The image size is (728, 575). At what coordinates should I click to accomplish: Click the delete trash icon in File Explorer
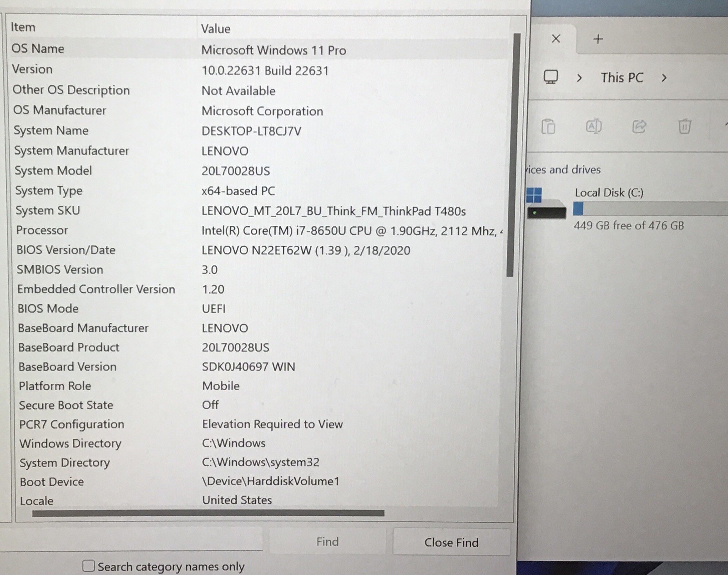pos(684,126)
